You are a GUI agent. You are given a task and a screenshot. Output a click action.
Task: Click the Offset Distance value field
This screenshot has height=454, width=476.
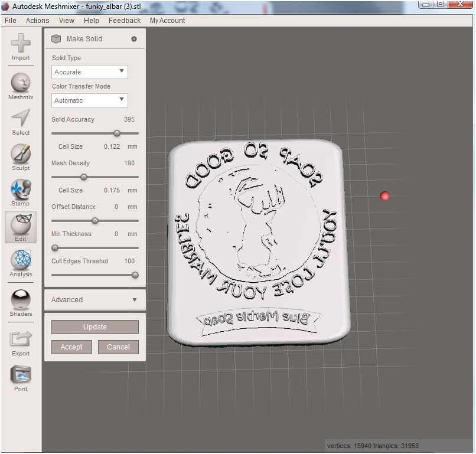pyautogui.click(x=116, y=207)
